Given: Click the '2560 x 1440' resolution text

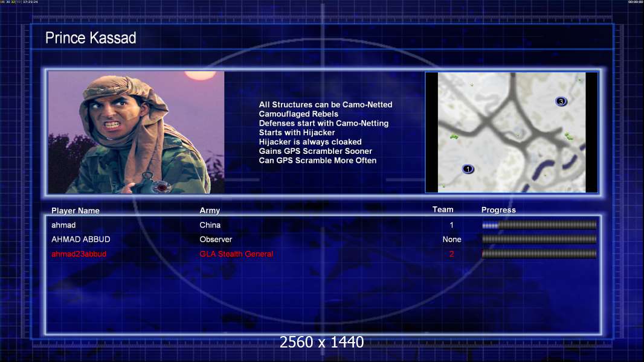Looking at the screenshot, I should pyautogui.click(x=321, y=342).
